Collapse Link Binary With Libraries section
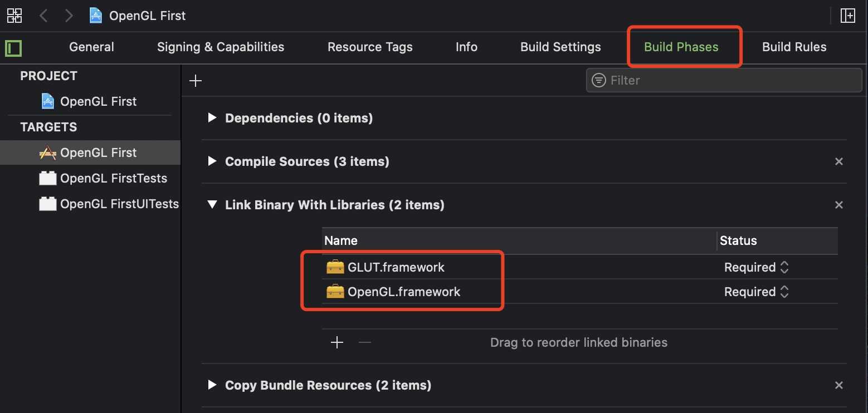The width and height of the screenshot is (868, 413). (x=212, y=204)
